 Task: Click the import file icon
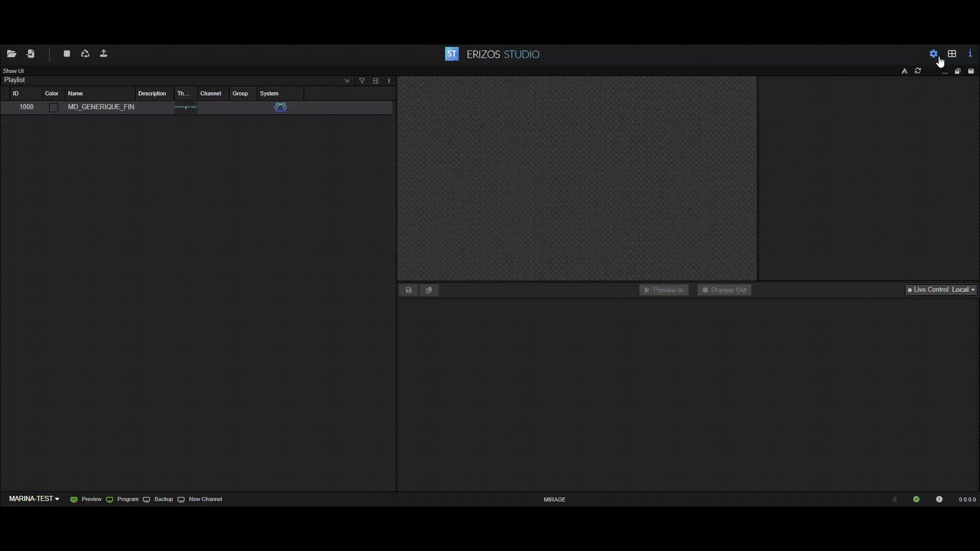click(x=31, y=54)
